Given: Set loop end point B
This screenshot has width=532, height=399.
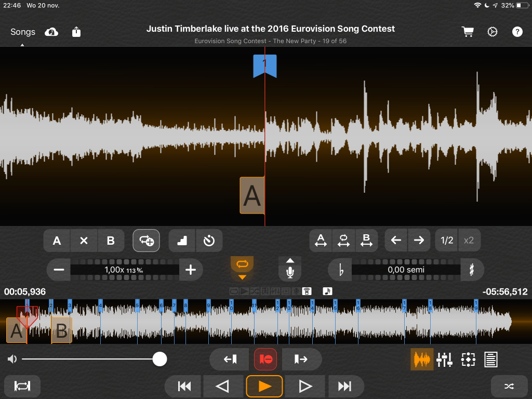Looking at the screenshot, I should pyautogui.click(x=111, y=241).
